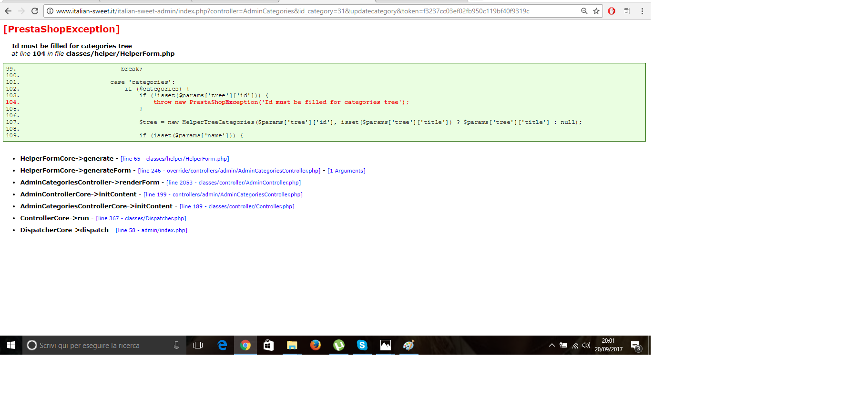
Task: Open the network tray icon
Action: (x=575, y=345)
